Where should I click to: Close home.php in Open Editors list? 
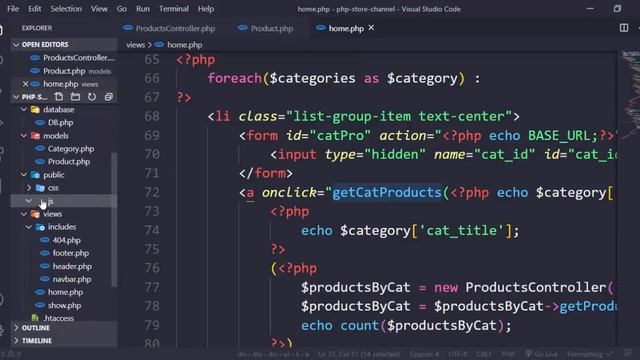point(25,84)
